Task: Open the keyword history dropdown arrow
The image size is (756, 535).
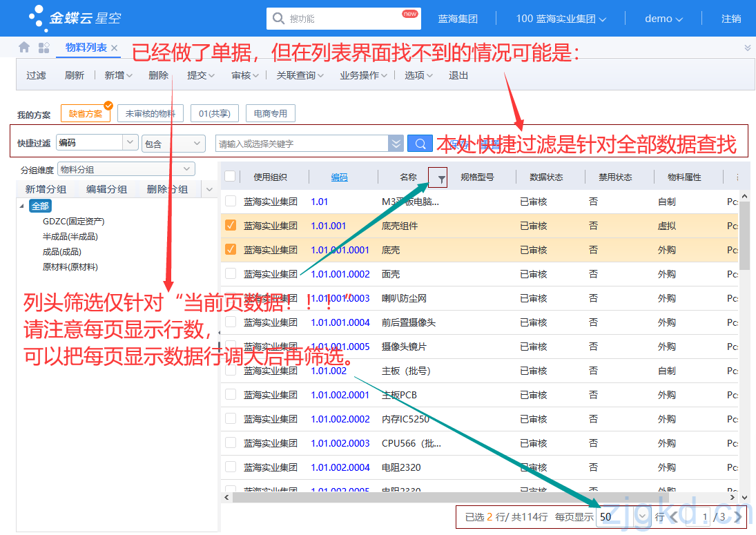Action: [x=396, y=144]
